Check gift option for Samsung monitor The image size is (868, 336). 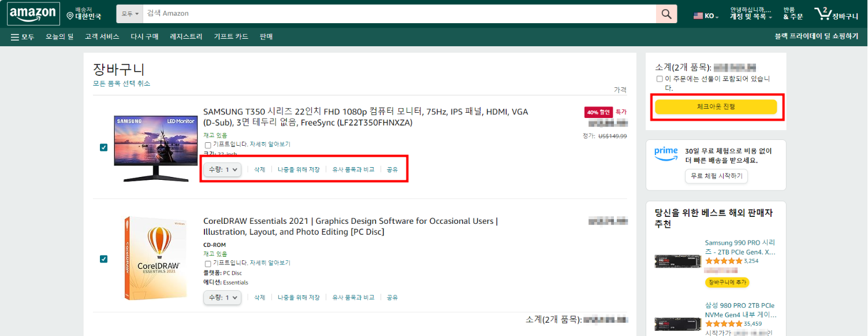click(x=208, y=145)
